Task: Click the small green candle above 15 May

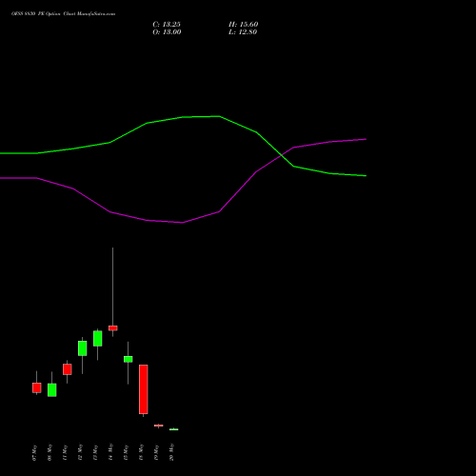Action: (x=129, y=359)
